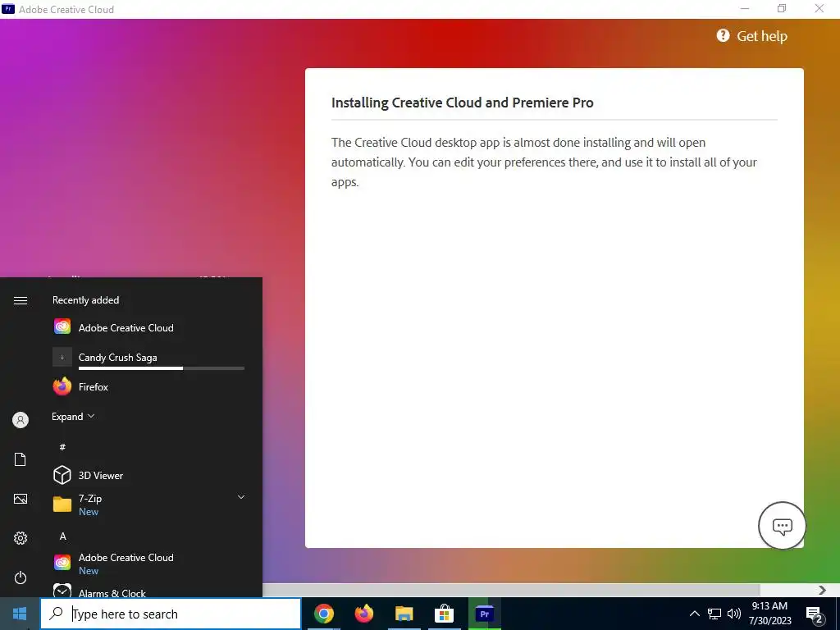Open Settings gear in Start sidebar
This screenshot has height=630, width=840.
21,538
